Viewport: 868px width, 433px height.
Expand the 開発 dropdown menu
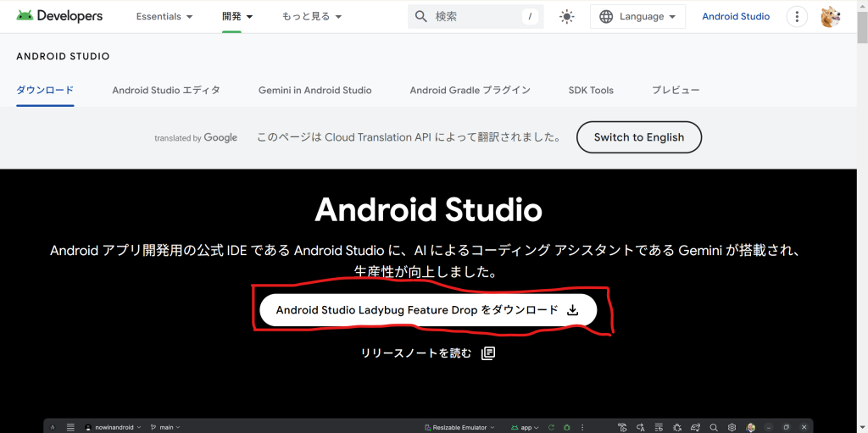tap(237, 16)
